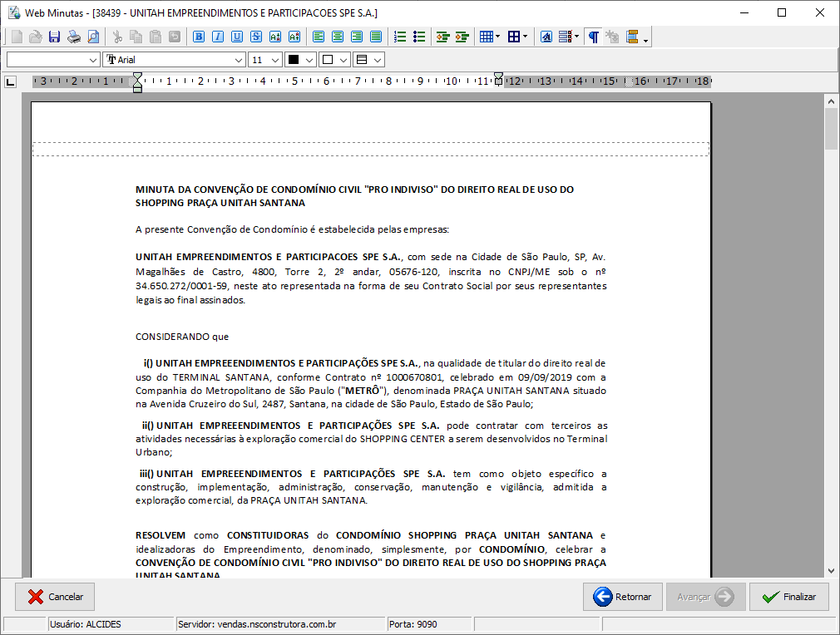Click the document title heading MINUTA DA CONVENÇÃO
Viewport: 840px width, 635px height.
(x=354, y=196)
